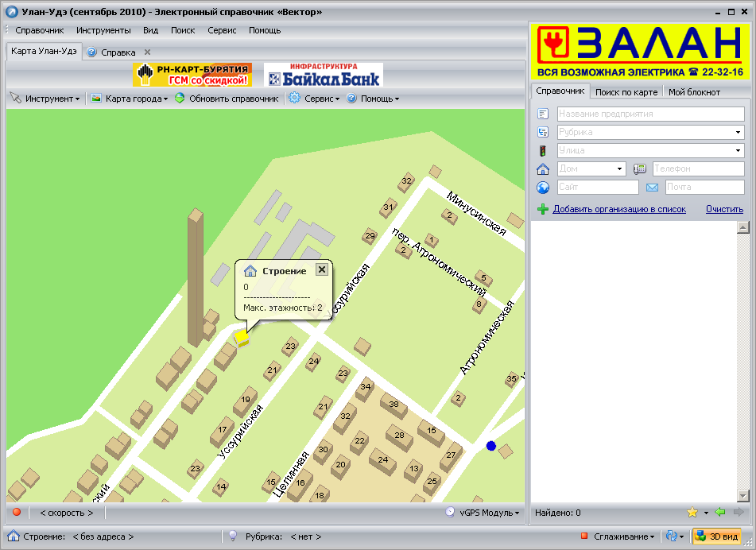This screenshot has height=550, width=756.
Task: Click the Название предприятия input field
Action: point(650,114)
